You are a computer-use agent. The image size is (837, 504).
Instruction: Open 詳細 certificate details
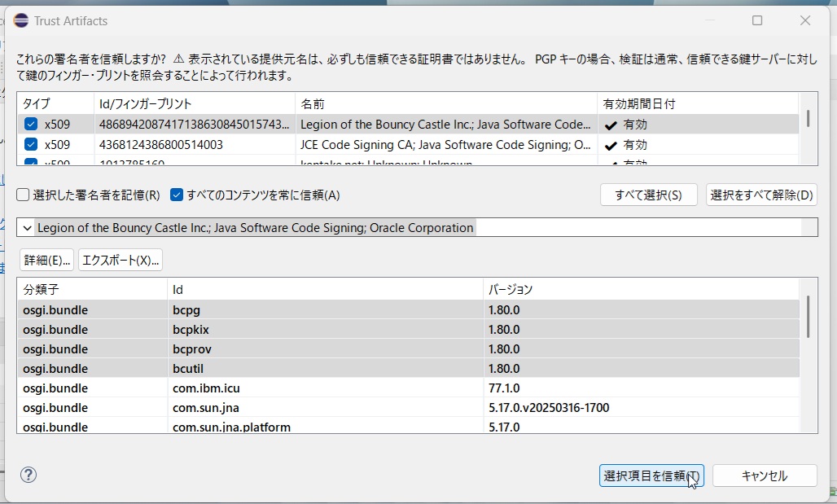(46, 260)
